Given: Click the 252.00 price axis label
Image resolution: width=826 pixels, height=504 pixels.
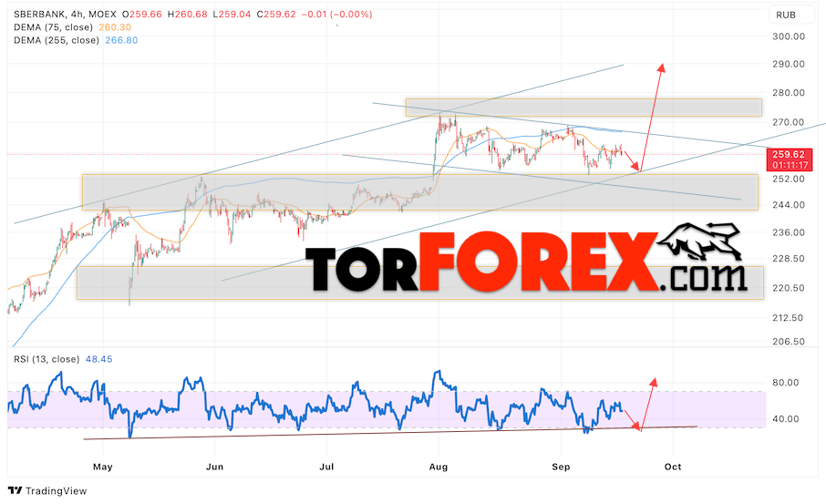Looking at the screenshot, I should [789, 179].
